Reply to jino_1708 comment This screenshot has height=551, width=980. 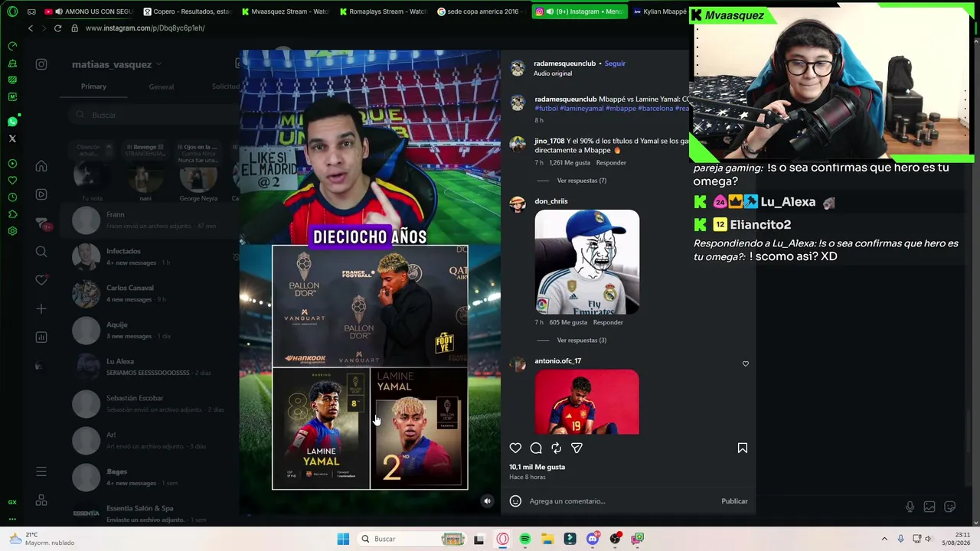point(611,163)
